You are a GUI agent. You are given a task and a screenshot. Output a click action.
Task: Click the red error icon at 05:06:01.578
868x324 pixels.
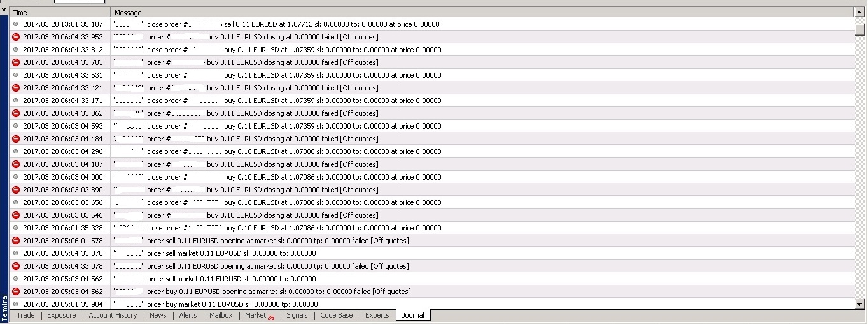(16, 241)
